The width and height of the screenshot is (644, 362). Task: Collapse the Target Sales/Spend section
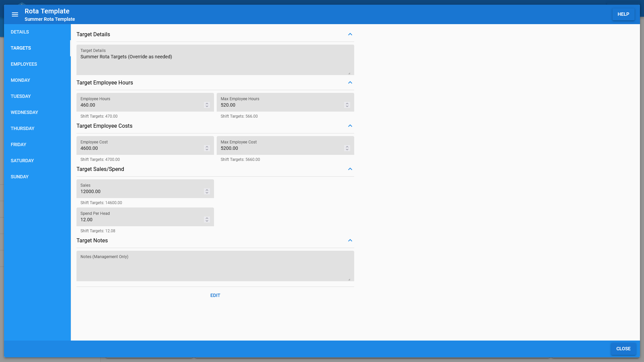click(350, 169)
